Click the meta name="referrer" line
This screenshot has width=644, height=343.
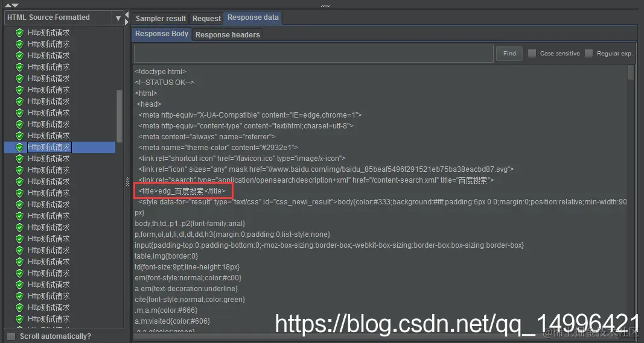[207, 137]
